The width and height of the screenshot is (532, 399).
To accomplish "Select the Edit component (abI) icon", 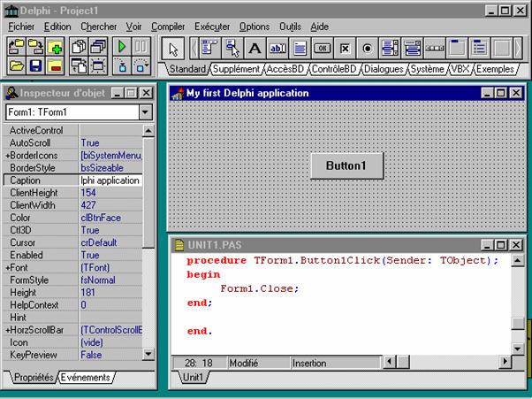I will click(277, 49).
